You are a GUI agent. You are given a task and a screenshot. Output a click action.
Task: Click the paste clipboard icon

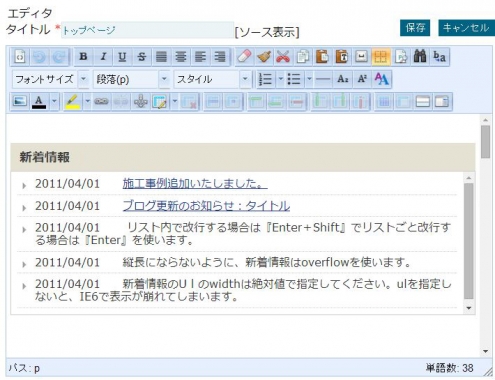[322, 57]
